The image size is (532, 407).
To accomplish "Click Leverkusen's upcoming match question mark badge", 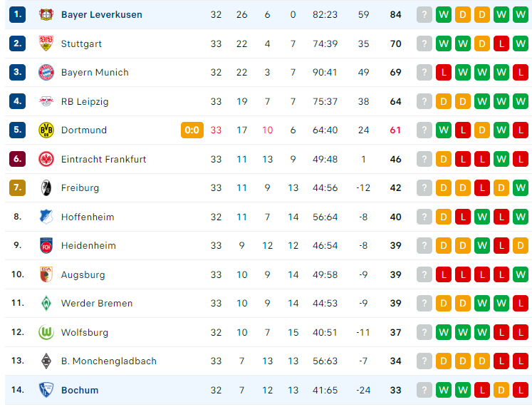I will pyautogui.click(x=424, y=14).
